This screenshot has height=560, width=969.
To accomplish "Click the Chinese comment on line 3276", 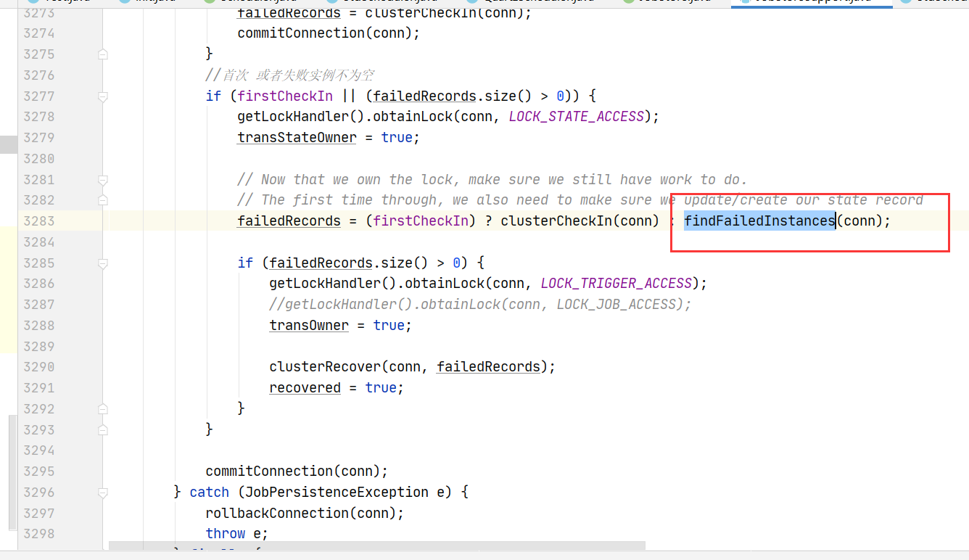I will 289,75.
